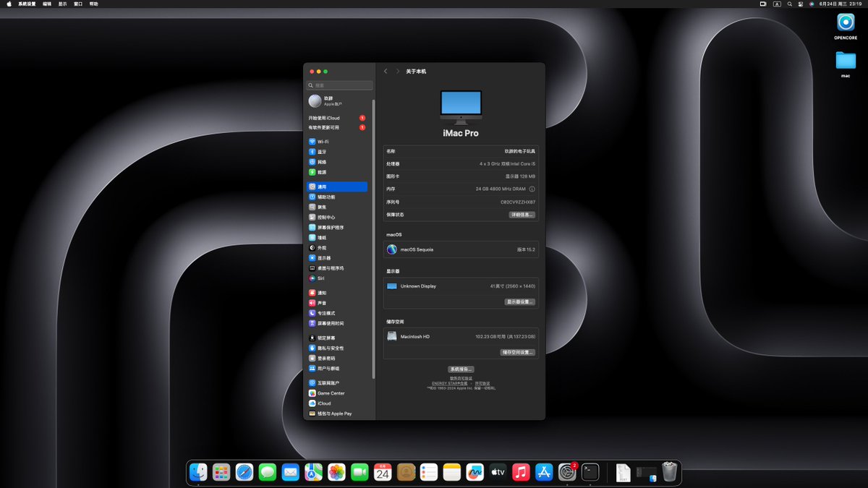
Task: Click the settings search field
Action: pyautogui.click(x=339, y=85)
